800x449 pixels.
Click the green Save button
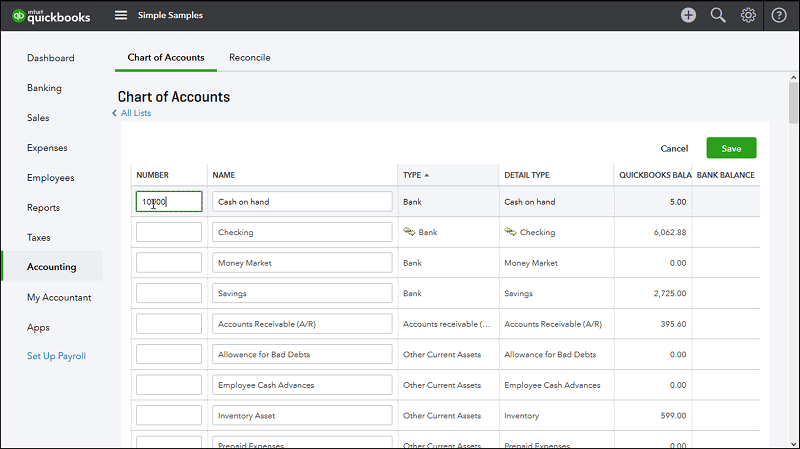pos(731,148)
